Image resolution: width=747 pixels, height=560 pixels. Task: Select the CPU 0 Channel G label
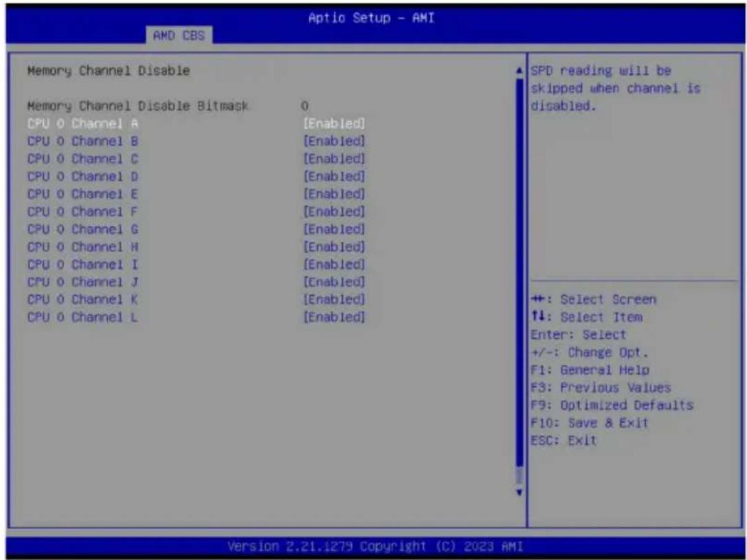[x=83, y=229]
